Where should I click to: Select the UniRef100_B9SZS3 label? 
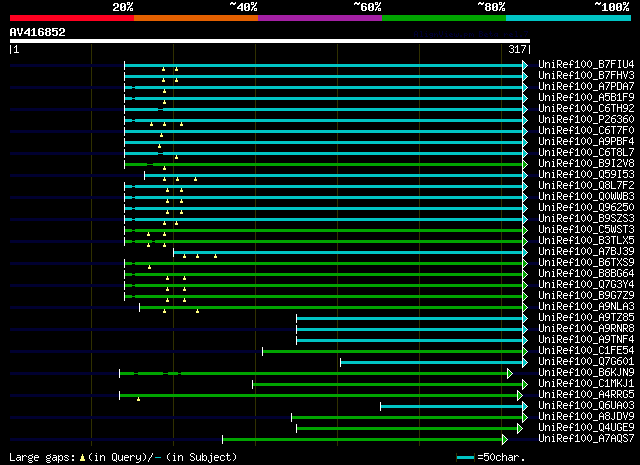(x=586, y=219)
